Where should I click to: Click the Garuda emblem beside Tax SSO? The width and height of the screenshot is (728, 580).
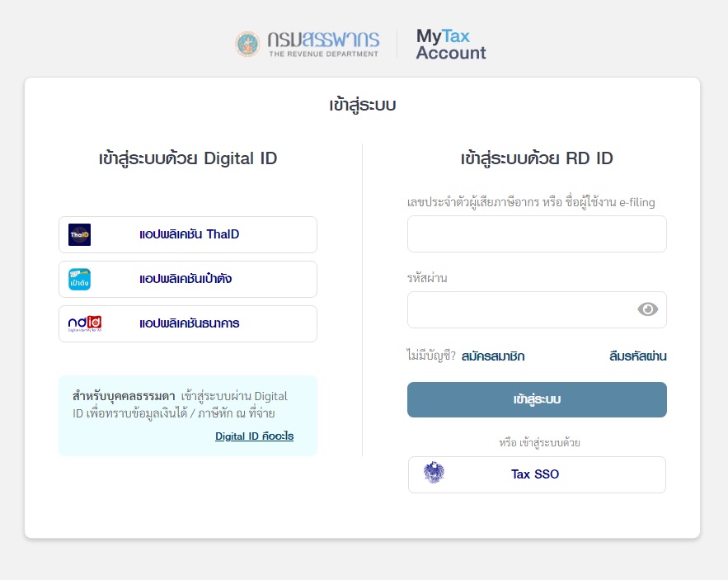(434, 474)
